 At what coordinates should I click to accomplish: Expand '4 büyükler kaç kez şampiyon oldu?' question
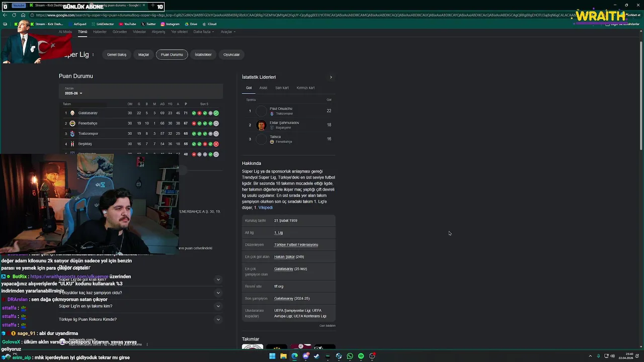(218, 293)
